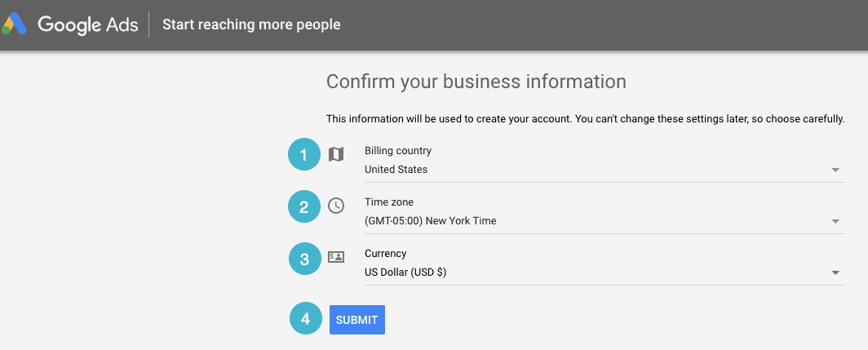
Task: Select the United States billing country value
Action: click(x=396, y=170)
